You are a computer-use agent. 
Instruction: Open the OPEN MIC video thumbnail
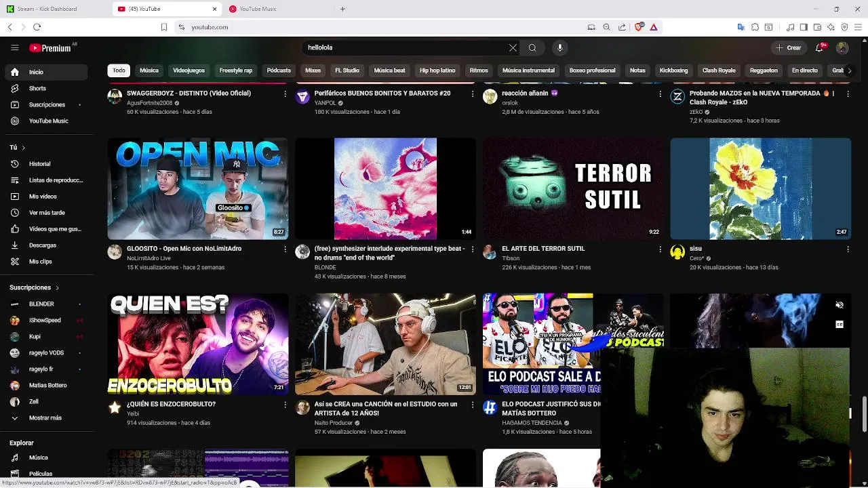198,188
